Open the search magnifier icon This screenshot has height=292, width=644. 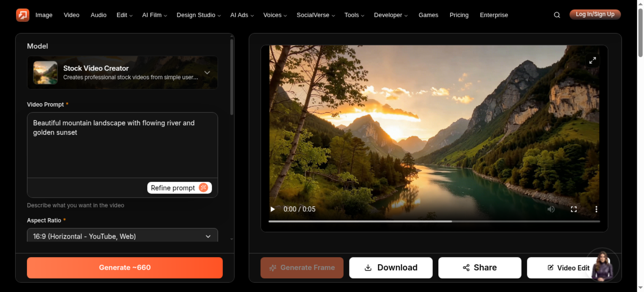pyautogui.click(x=557, y=15)
